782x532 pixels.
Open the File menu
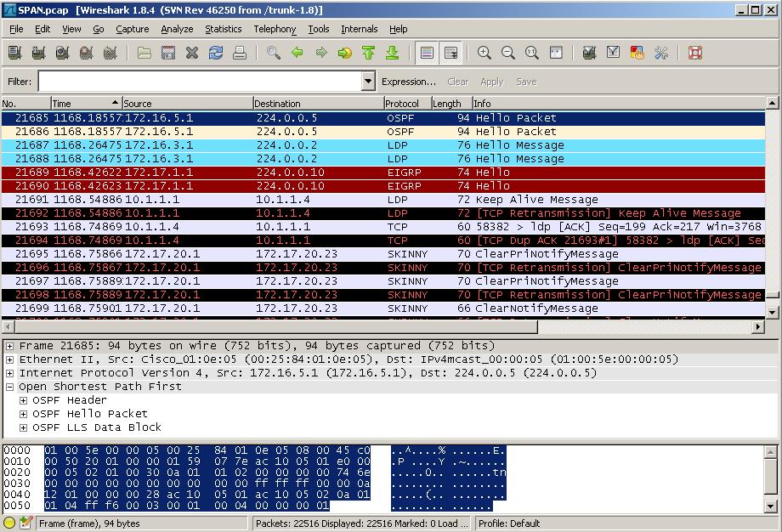(16, 29)
